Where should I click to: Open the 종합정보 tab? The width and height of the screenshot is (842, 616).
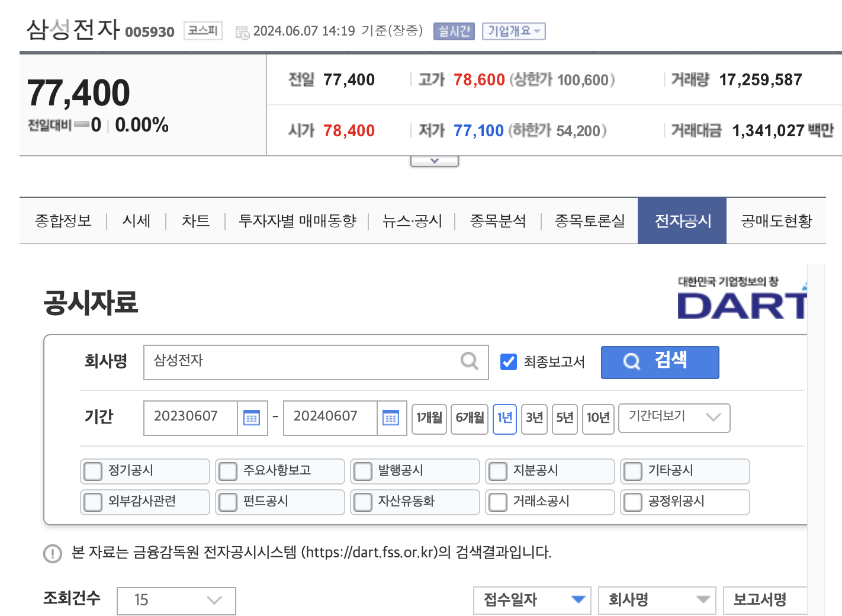[63, 221]
